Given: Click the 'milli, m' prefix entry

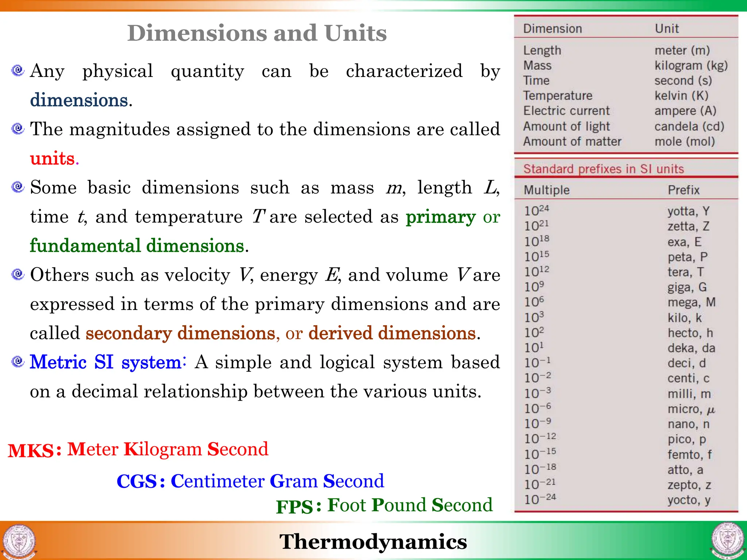Looking at the screenshot, I should tap(689, 394).
